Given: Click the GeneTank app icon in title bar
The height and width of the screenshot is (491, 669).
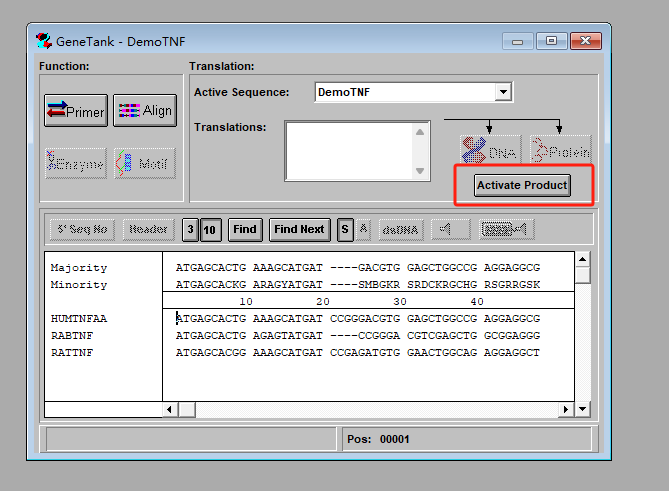Looking at the screenshot, I should pyautogui.click(x=44, y=41).
